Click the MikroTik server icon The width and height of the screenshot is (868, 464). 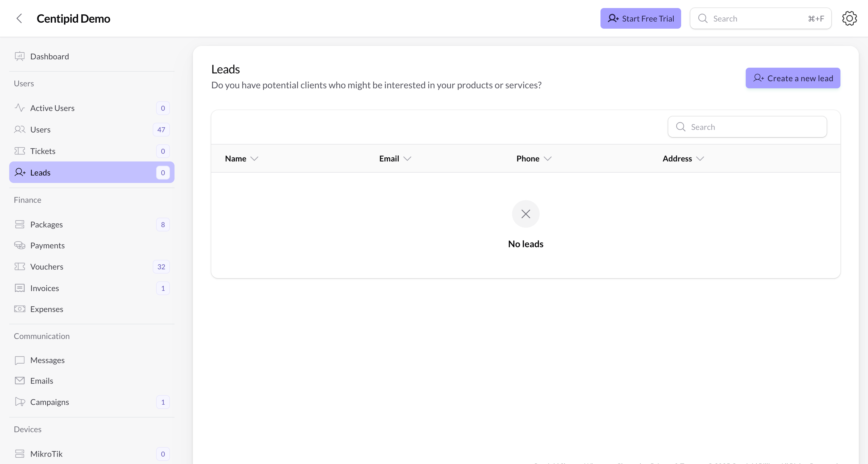(x=20, y=454)
